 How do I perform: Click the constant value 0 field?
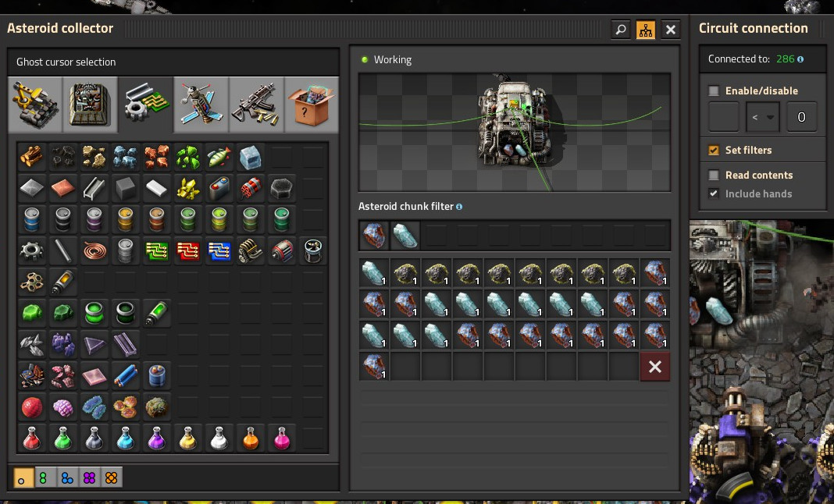(x=801, y=117)
